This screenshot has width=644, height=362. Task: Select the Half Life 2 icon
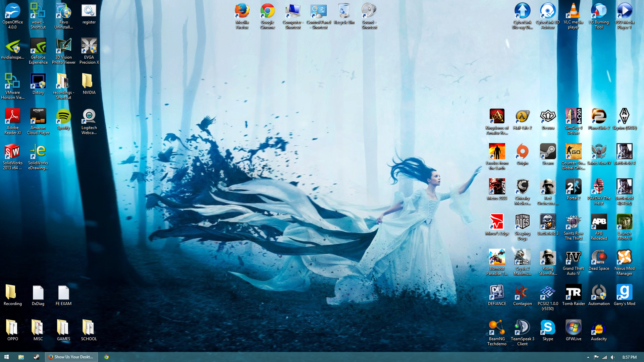(x=523, y=119)
